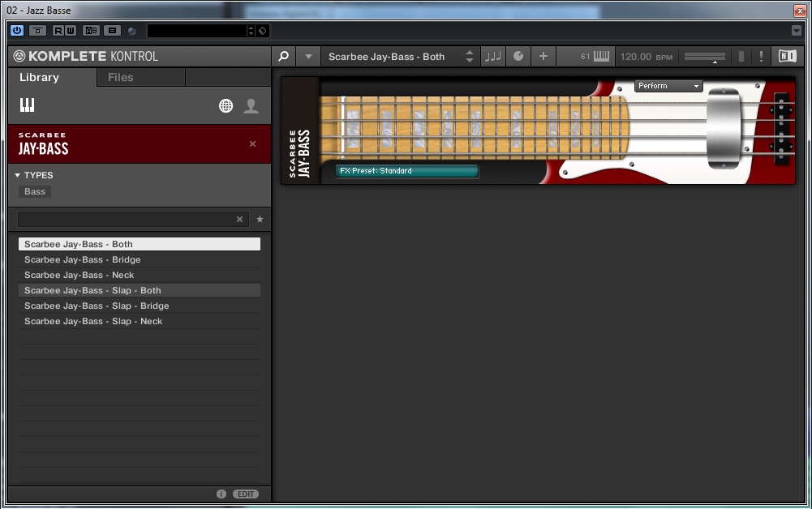Open the Perform panel (three notes icon)
This screenshot has height=509, width=812.
pos(492,57)
